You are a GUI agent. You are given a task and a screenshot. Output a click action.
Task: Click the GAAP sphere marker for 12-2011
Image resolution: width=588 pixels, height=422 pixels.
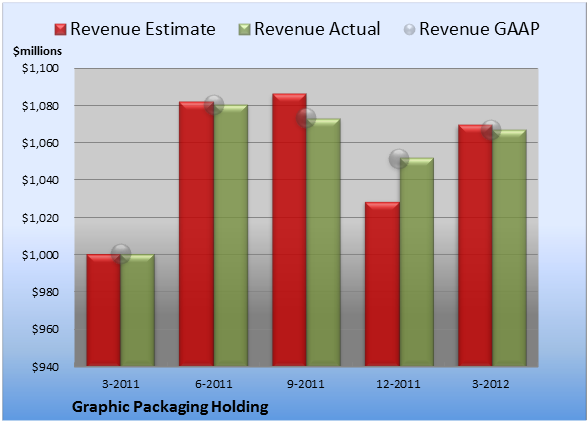click(399, 159)
